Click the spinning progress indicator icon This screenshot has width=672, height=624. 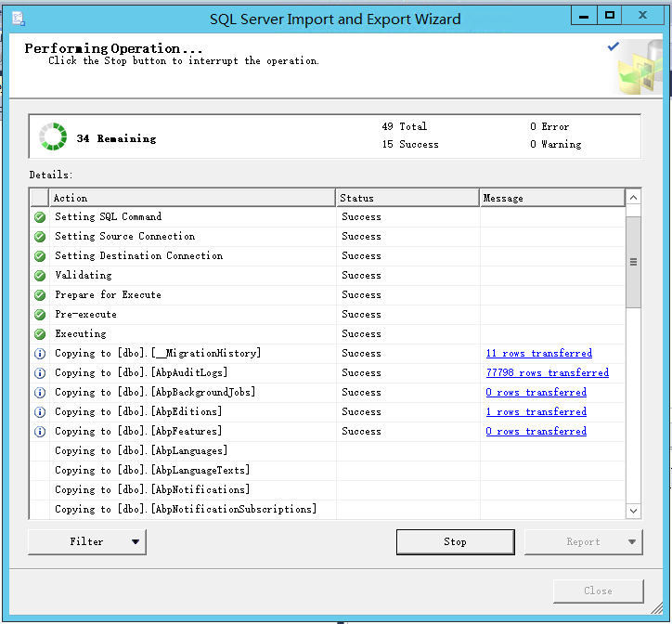[x=53, y=136]
